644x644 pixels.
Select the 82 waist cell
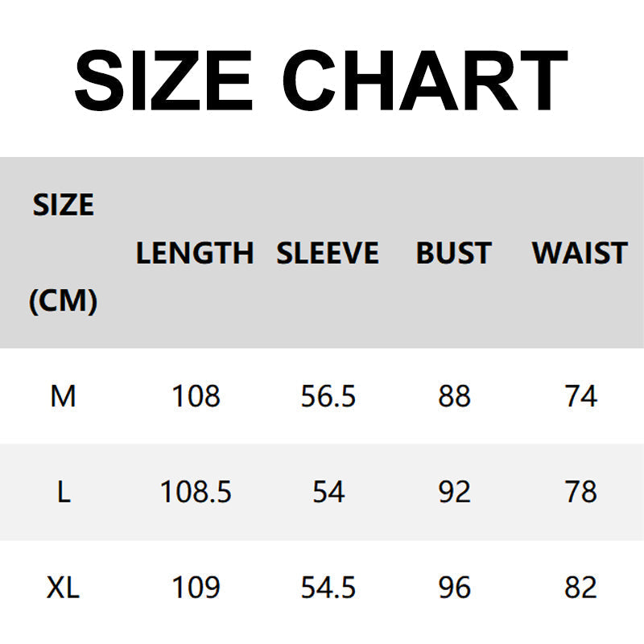[x=580, y=588]
